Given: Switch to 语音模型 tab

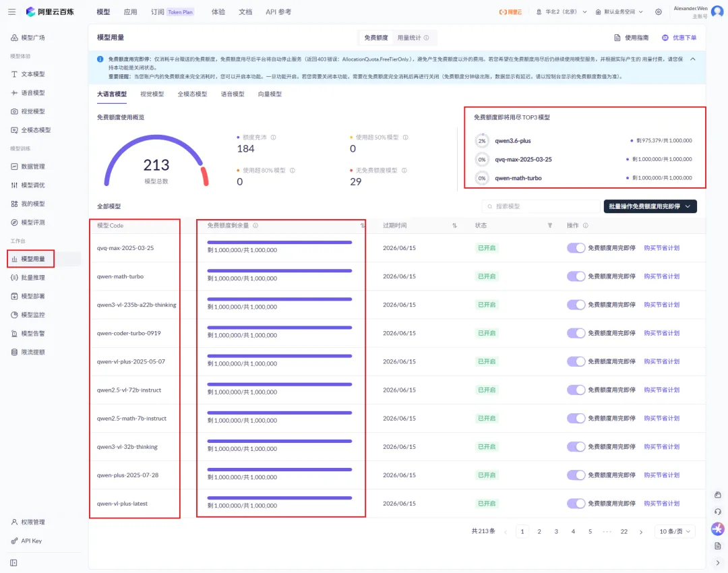Looking at the screenshot, I should tap(233, 94).
